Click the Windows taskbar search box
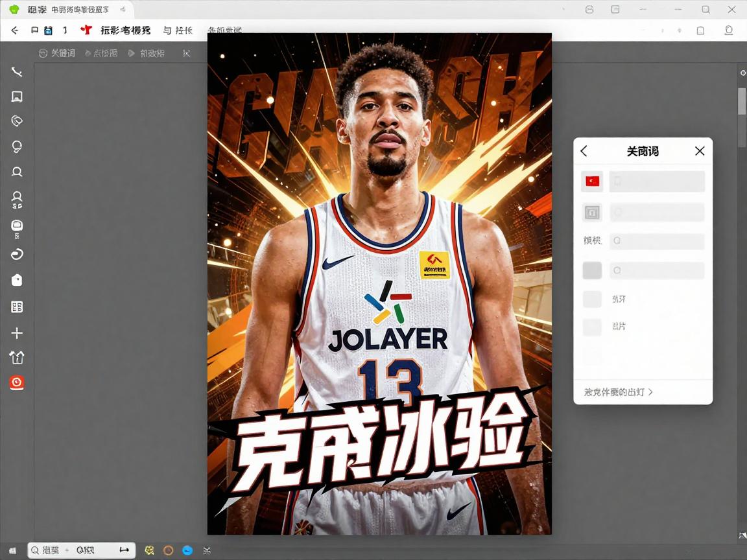This screenshot has width=747, height=560. [81, 550]
